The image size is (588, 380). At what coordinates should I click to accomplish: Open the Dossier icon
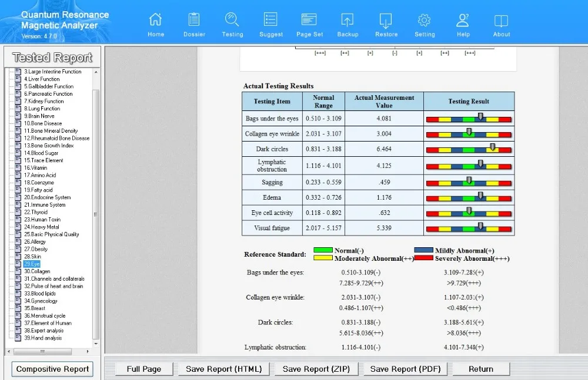(194, 21)
